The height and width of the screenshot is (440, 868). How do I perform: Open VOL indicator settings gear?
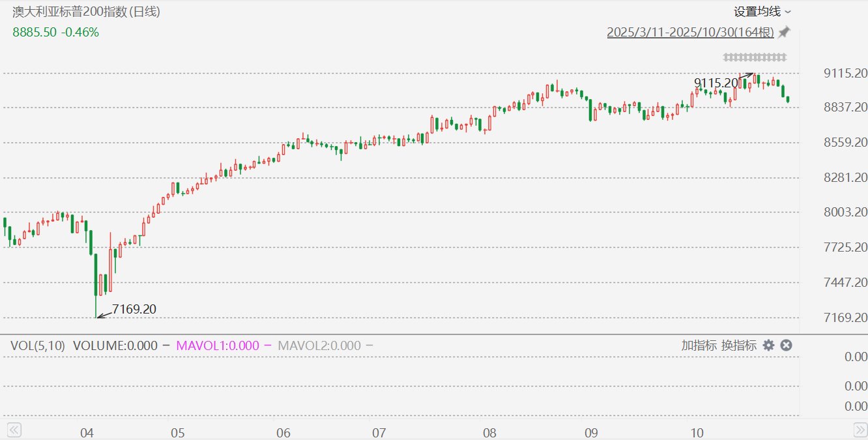click(x=769, y=345)
